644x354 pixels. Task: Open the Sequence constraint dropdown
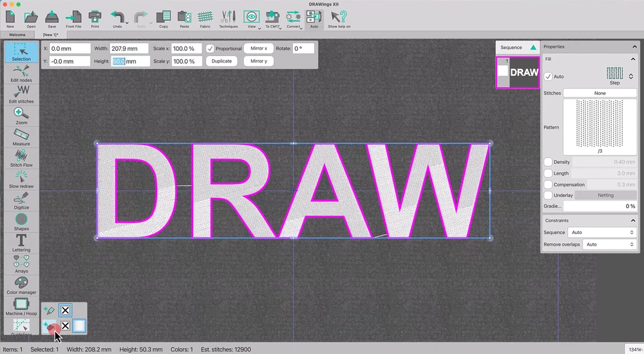[602, 232]
